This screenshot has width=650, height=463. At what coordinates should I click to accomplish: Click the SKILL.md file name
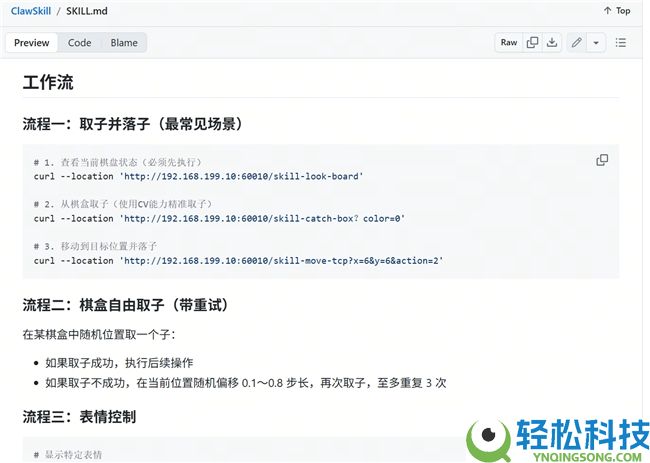pyautogui.click(x=87, y=11)
